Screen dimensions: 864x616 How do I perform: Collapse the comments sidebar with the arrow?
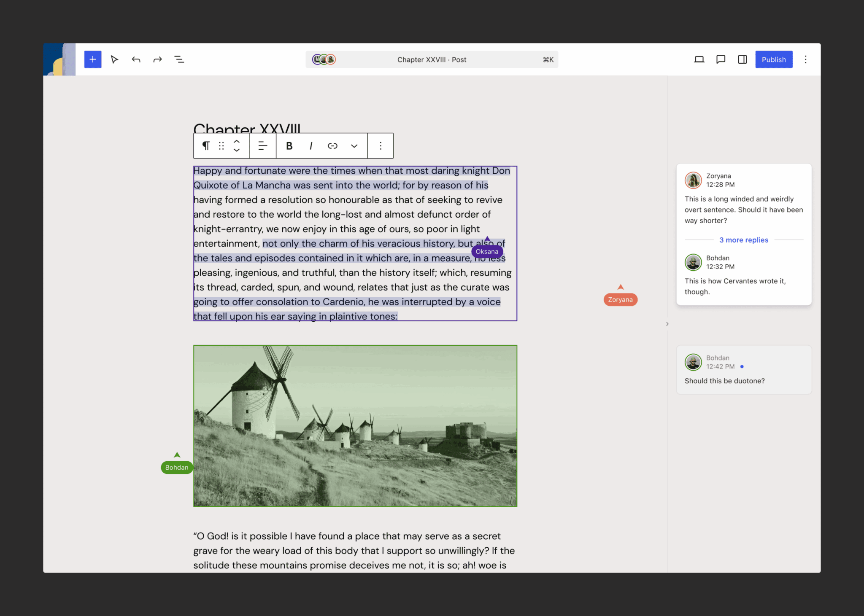click(667, 324)
